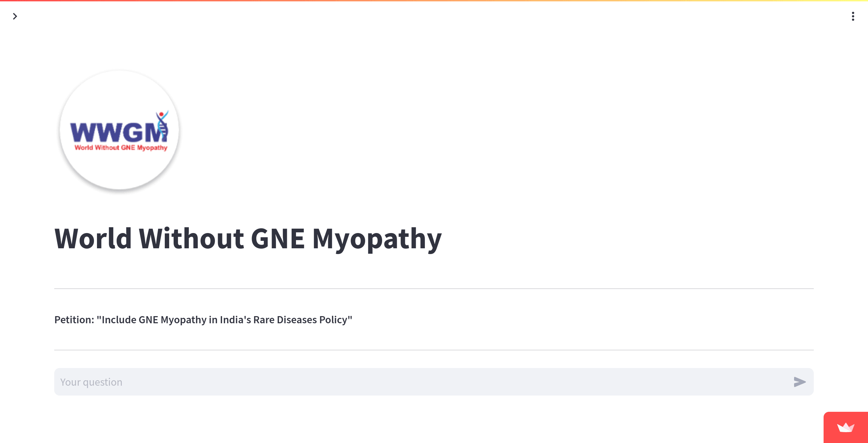Expand the sidebar with the chevron arrow
This screenshot has width=868, height=443.
pyautogui.click(x=15, y=16)
